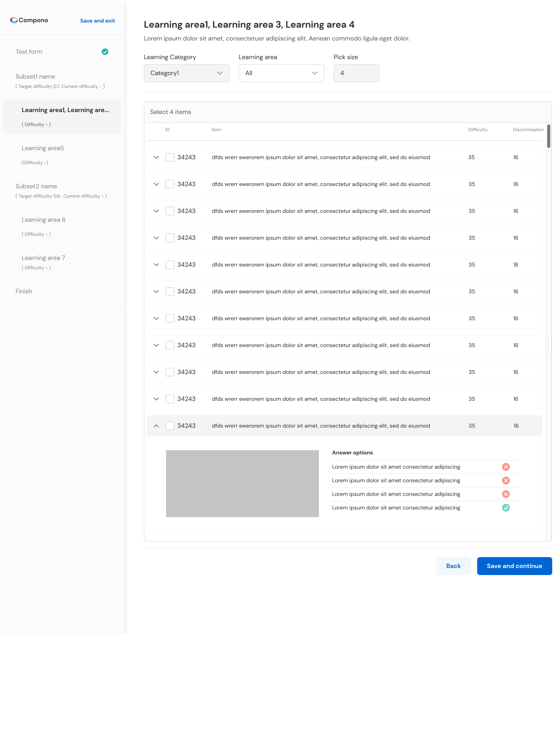Tick the checkbox in the first item row
560x747 pixels.
click(x=170, y=158)
